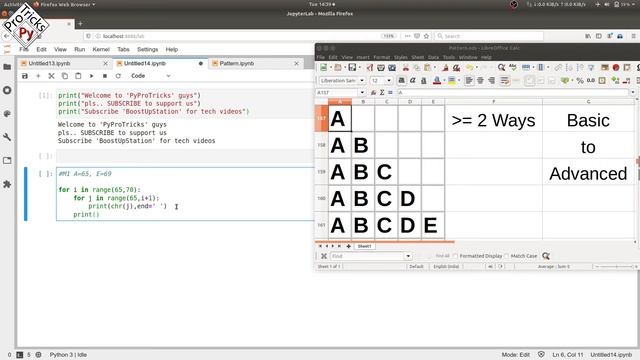Screen dimensions: 640x360
Task: Open font color dropdown arrow in Calc
Action: click(444, 80)
